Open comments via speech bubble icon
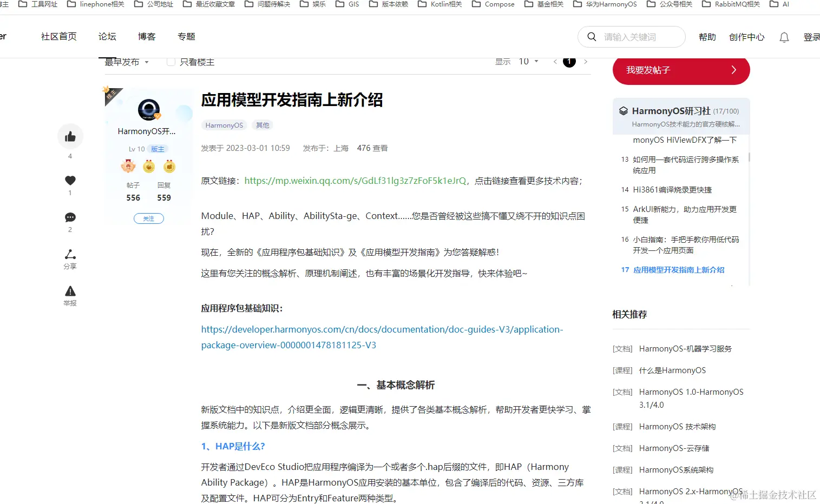The height and width of the screenshot is (504, 820). [70, 217]
